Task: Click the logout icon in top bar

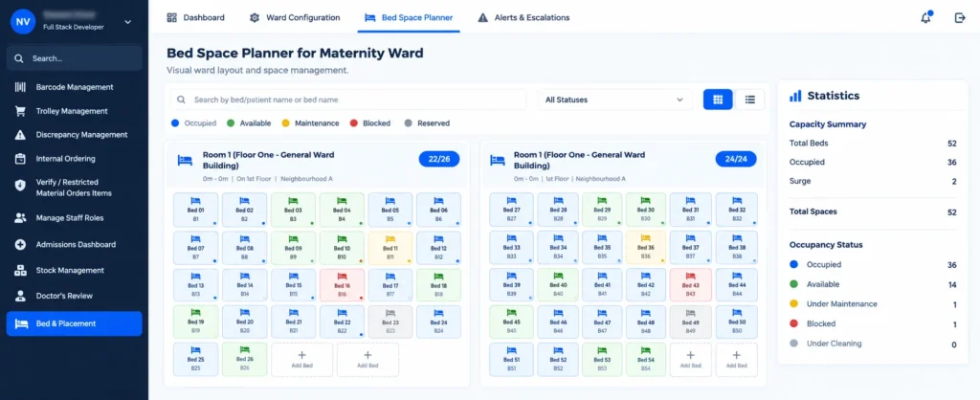Action: (x=960, y=17)
